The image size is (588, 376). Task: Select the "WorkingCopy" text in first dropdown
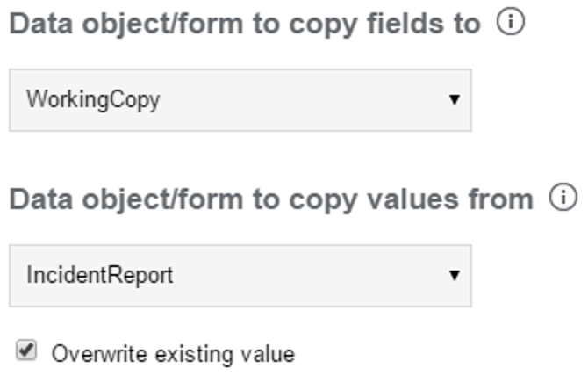click(93, 99)
